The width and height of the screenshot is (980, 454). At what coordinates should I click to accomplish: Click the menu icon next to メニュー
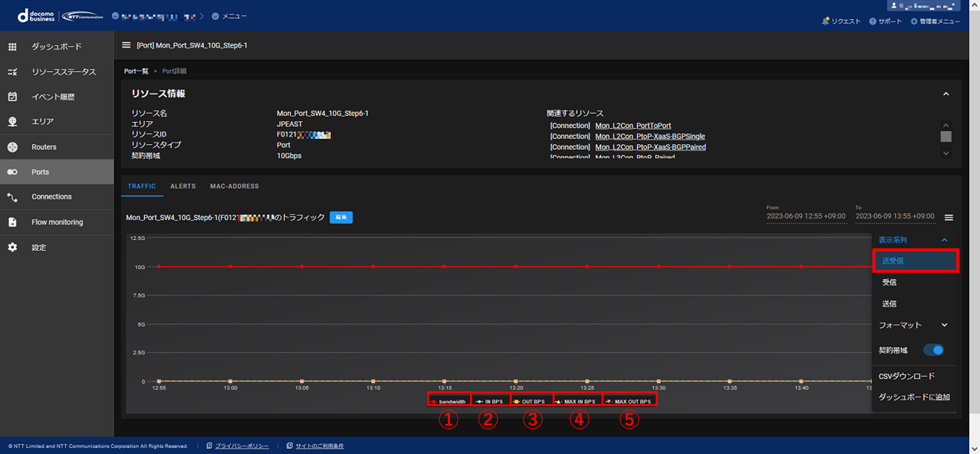pyautogui.click(x=215, y=16)
